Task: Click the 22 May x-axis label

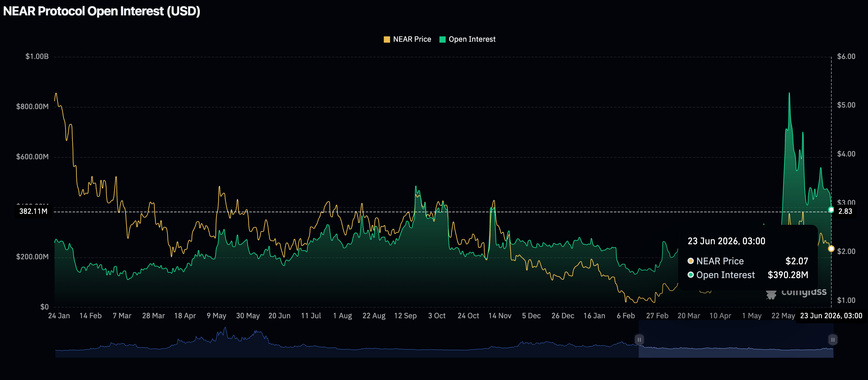Action: (783, 316)
